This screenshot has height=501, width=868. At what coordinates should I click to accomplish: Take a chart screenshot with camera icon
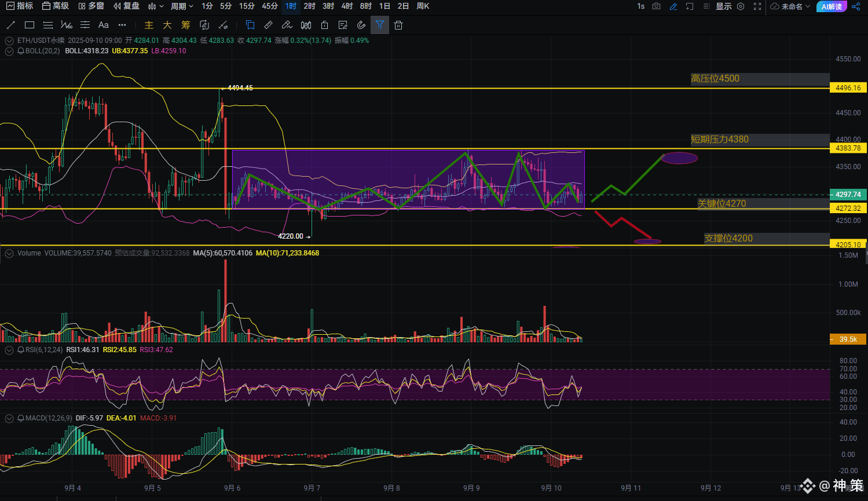click(656, 6)
